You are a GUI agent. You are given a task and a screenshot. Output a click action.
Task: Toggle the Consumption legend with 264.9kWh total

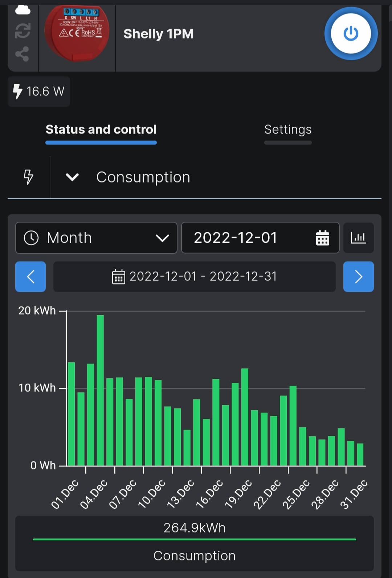(194, 542)
